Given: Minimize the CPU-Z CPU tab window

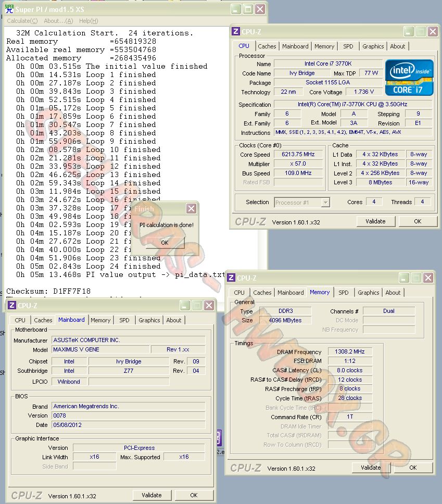Looking at the screenshot, I should coord(409,31).
